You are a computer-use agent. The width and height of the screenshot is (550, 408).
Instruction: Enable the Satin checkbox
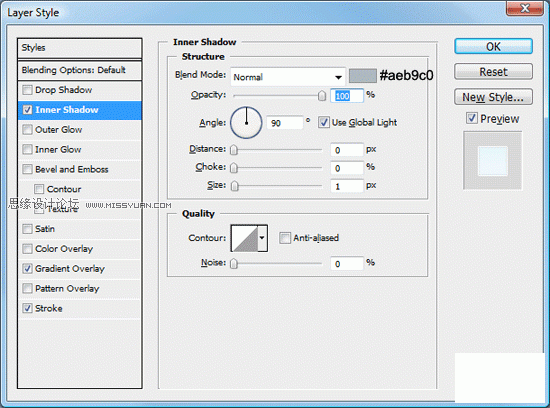click(x=27, y=229)
